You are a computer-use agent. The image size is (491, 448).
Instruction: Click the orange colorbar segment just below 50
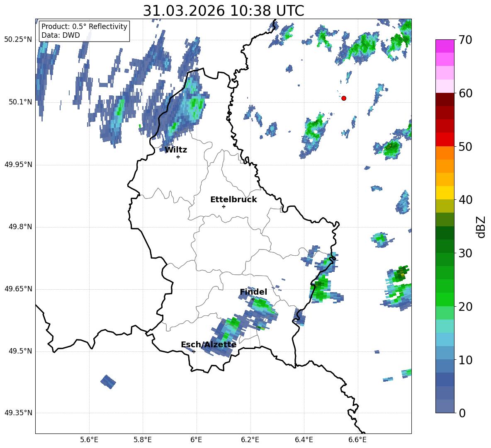(445, 153)
